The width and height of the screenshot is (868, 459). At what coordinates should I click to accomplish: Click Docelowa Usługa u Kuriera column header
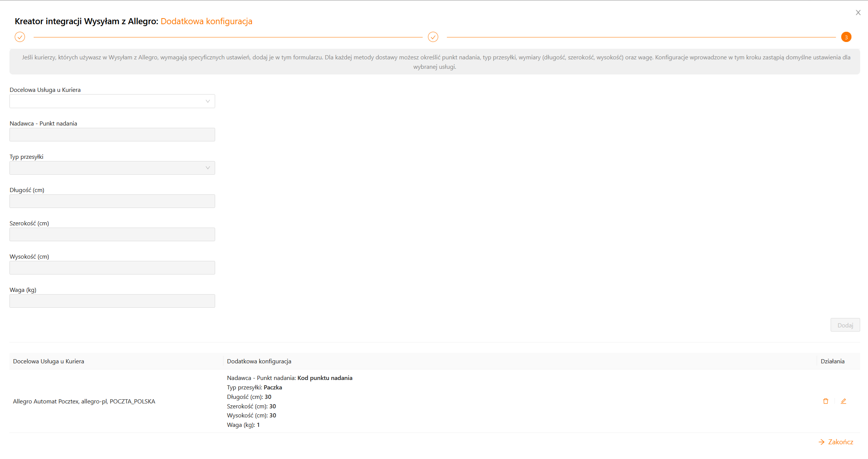coord(48,361)
